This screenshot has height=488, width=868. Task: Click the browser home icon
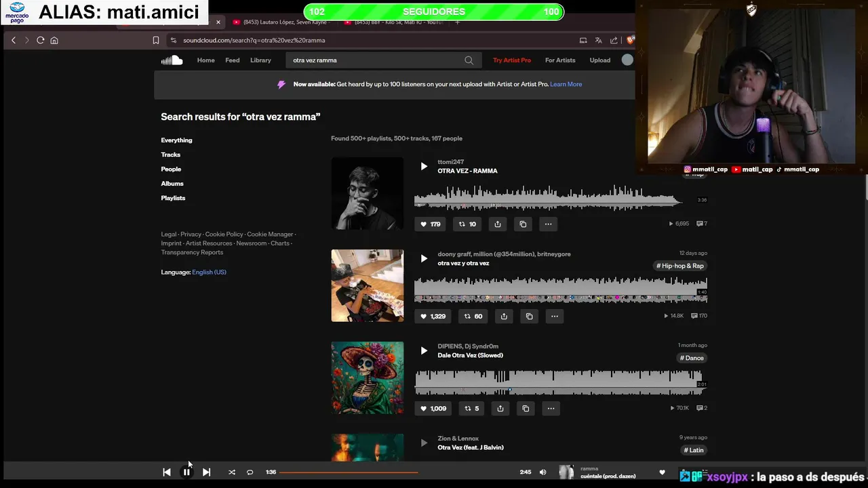(x=54, y=40)
